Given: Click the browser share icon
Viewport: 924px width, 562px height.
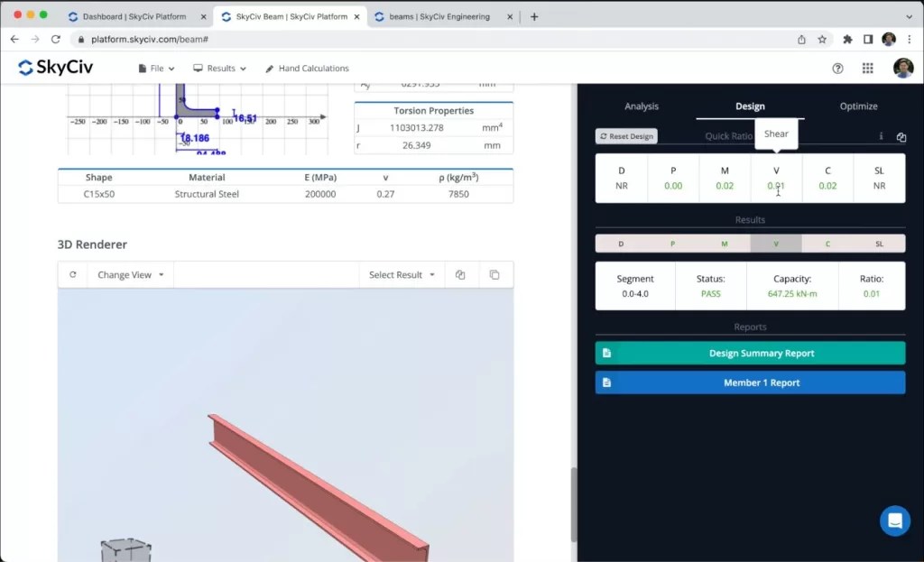Looking at the screenshot, I should (801, 40).
